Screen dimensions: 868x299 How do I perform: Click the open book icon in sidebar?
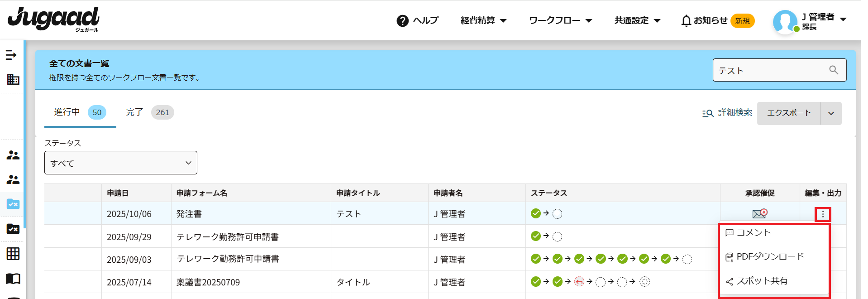click(13, 278)
